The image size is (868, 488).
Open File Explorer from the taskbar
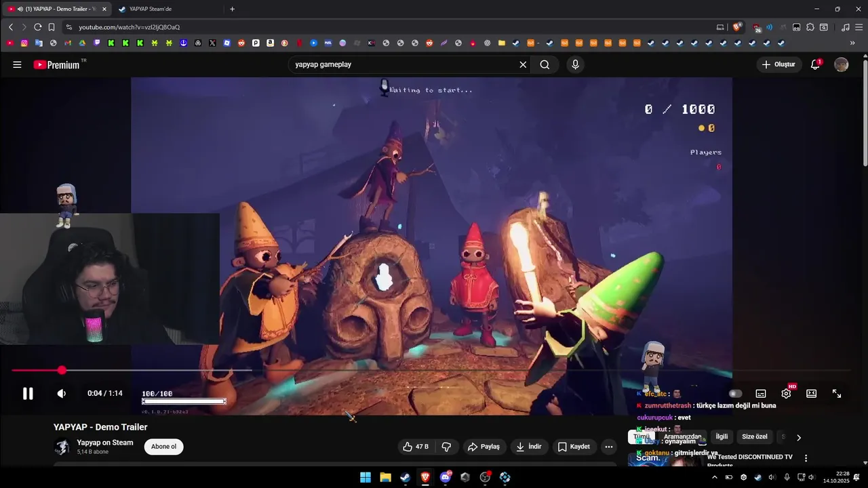tap(385, 477)
